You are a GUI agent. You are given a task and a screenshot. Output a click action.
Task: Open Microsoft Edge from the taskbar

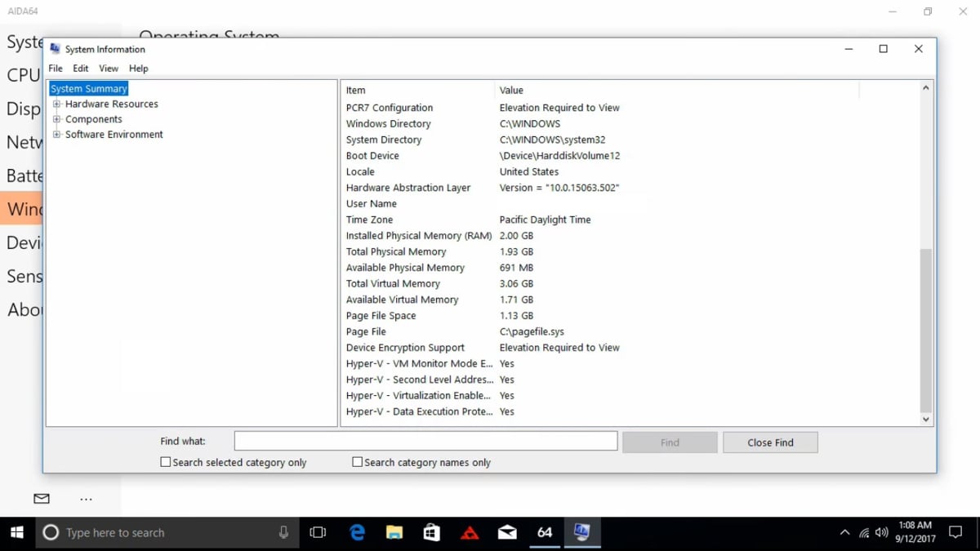pyautogui.click(x=357, y=532)
